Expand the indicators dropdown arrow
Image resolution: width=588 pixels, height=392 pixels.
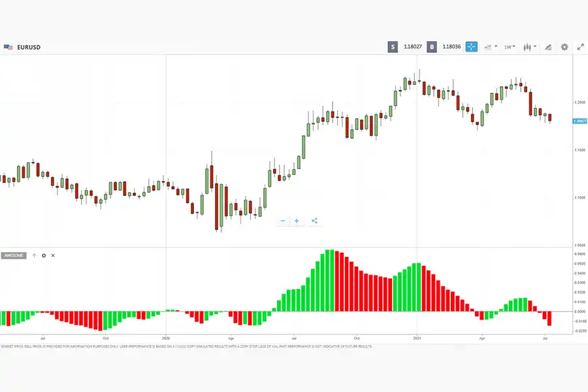coord(496,46)
